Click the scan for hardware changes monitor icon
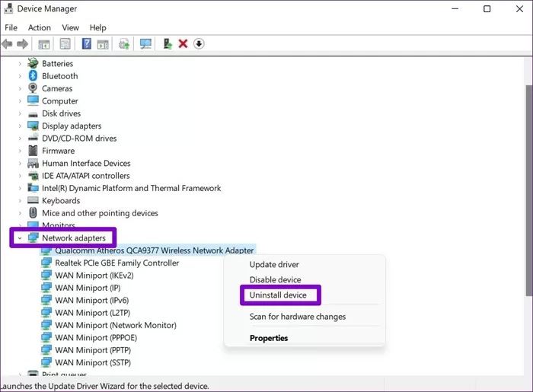Viewport: 533px width, 392px height. [145, 44]
